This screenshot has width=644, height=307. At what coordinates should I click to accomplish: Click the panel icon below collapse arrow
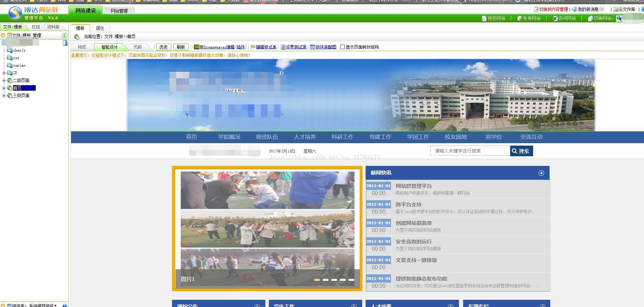click(65, 43)
